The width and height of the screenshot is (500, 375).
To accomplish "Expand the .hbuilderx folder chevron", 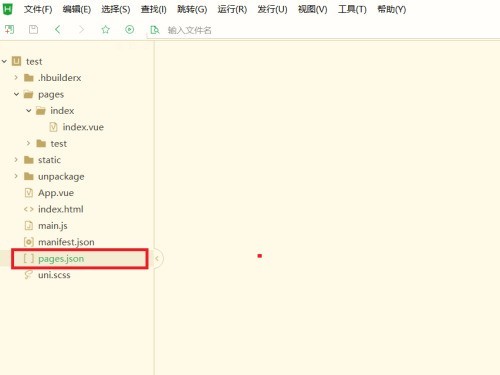I will coord(16,78).
